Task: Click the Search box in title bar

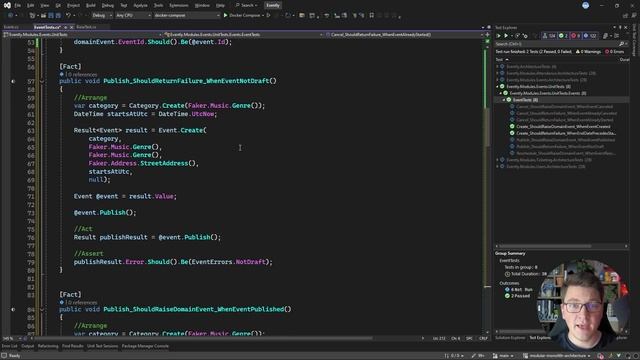Action: (x=247, y=6)
